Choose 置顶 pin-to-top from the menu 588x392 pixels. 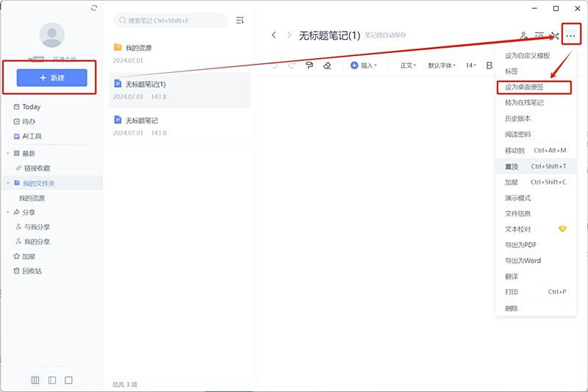[x=536, y=166]
